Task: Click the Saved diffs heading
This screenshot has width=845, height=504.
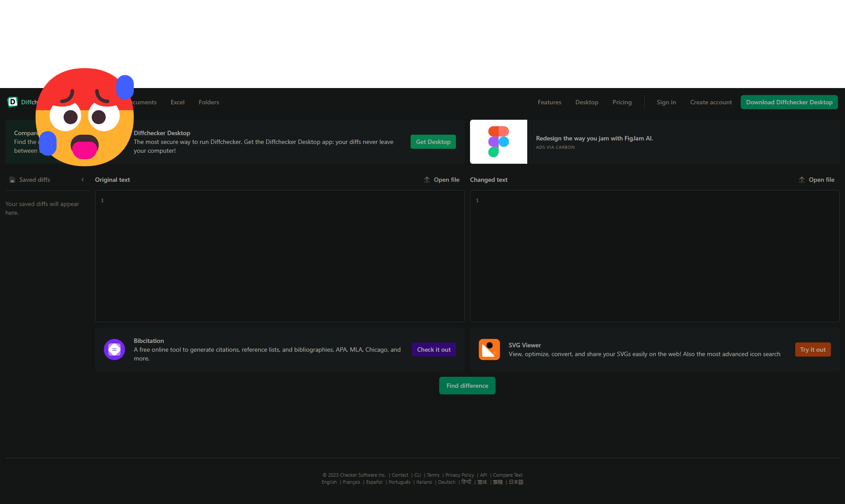Action: (x=35, y=180)
